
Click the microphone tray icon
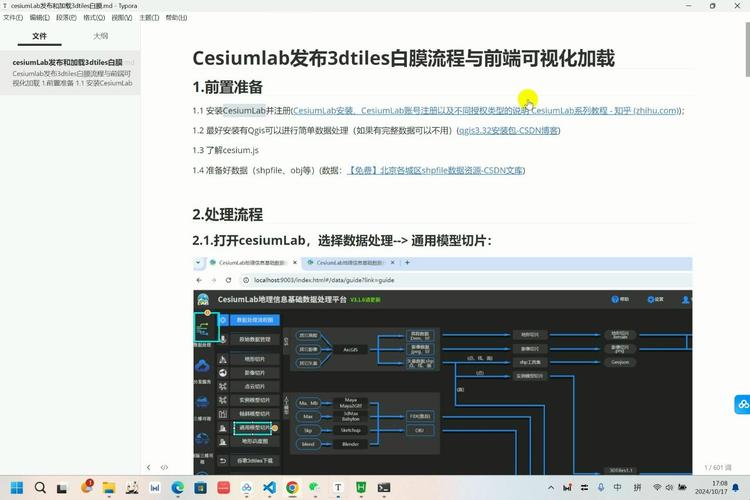pyautogui.click(x=601, y=488)
